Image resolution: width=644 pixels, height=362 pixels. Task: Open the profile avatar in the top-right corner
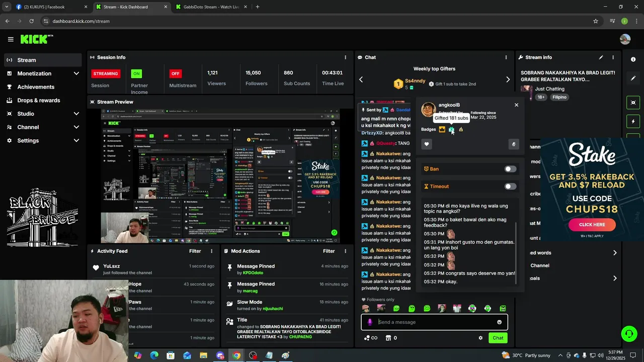point(625,39)
